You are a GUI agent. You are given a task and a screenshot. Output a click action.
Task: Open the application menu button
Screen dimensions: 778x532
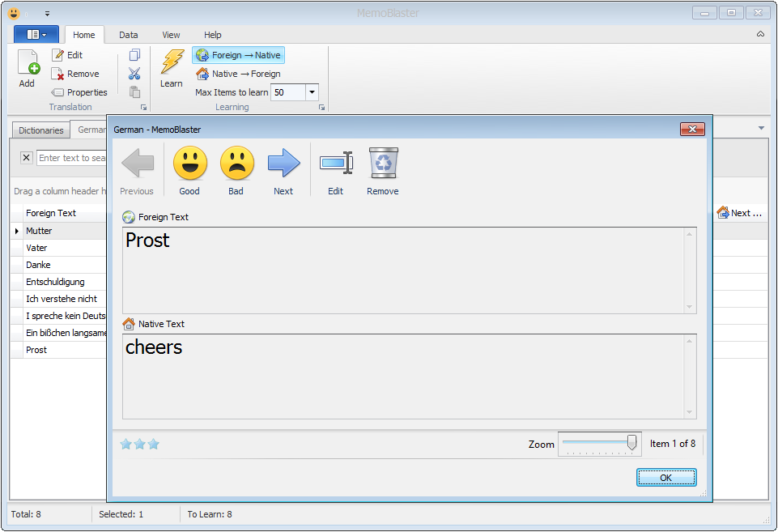pos(36,34)
